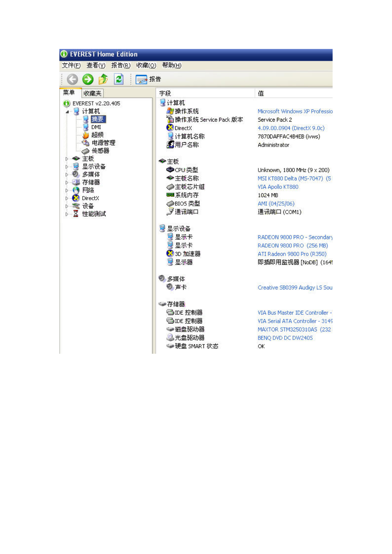Open the RADEON 9800 PRO (256 MB) link

pyautogui.click(x=293, y=246)
